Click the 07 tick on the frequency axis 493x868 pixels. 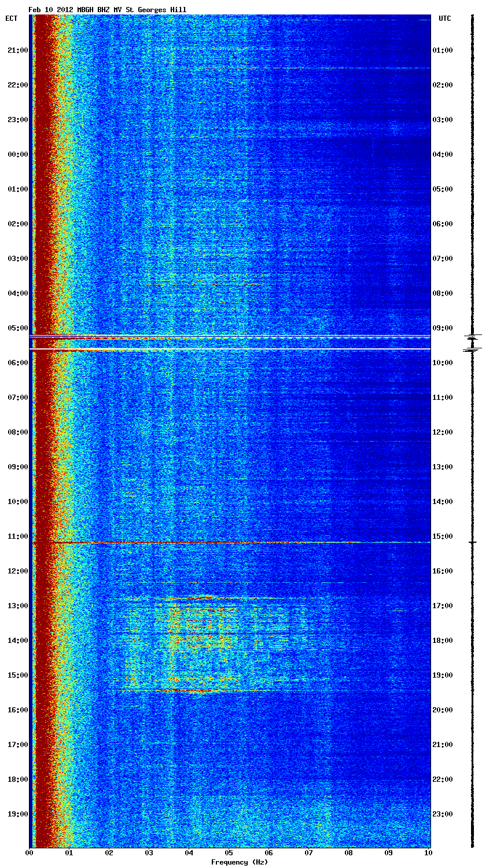tap(309, 853)
